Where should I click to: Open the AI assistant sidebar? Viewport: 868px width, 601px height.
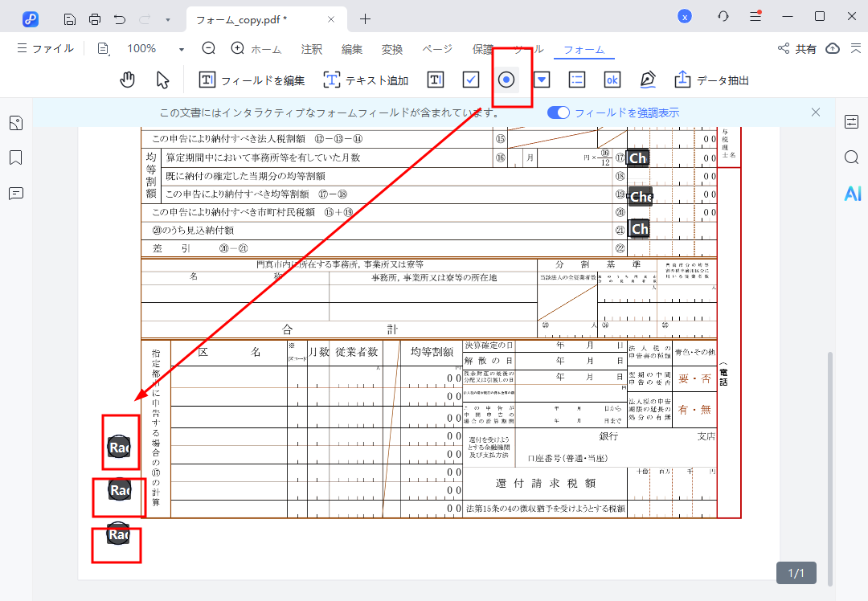(852, 193)
